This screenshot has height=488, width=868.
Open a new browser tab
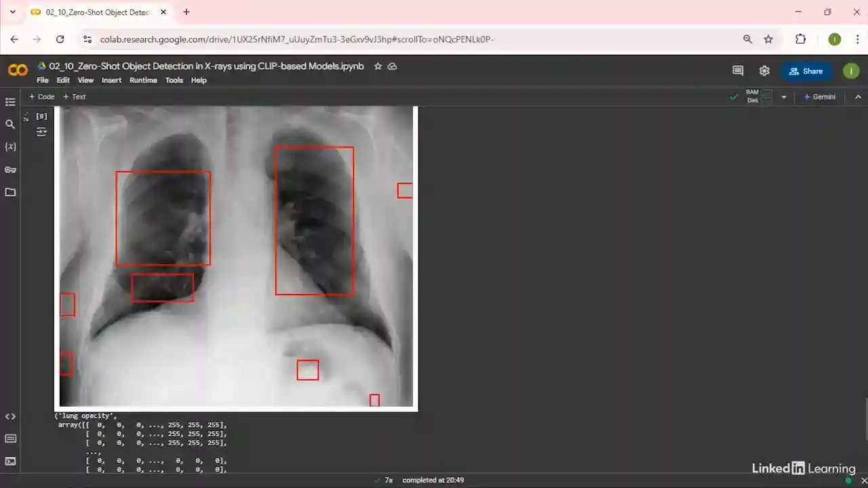point(186,12)
